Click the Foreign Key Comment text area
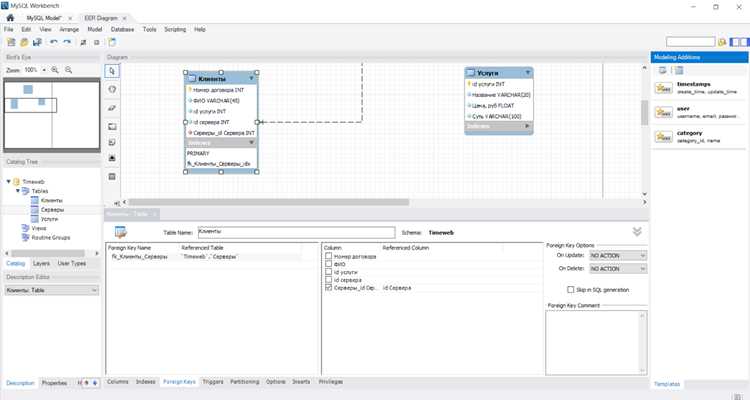 [x=596, y=343]
